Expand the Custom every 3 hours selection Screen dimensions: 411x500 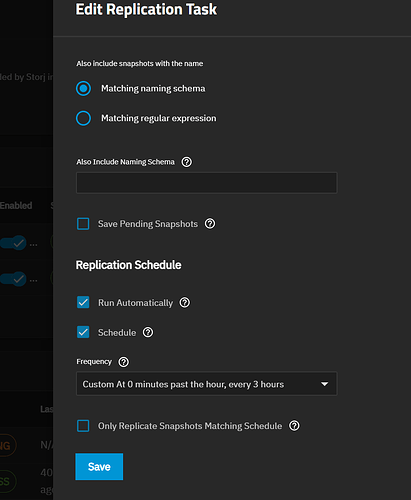pos(207,384)
